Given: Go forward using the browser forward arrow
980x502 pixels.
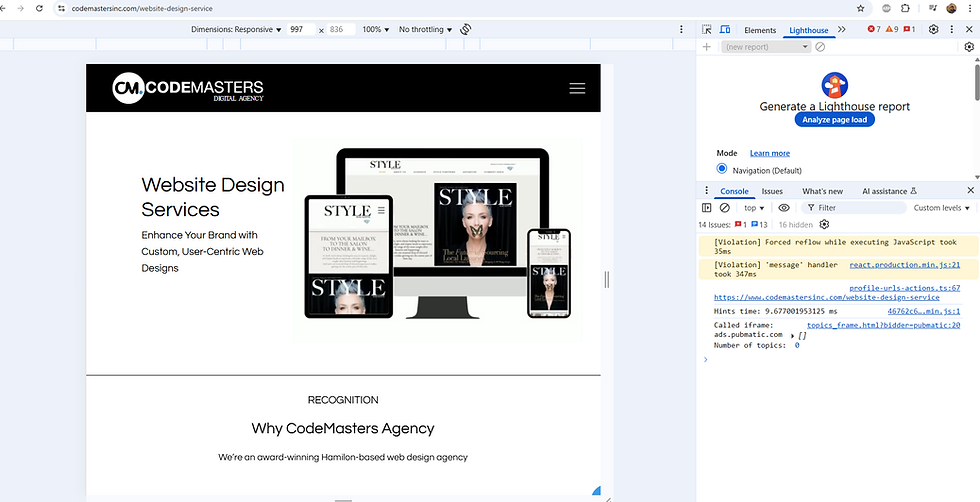Looking at the screenshot, I should coord(21,9).
